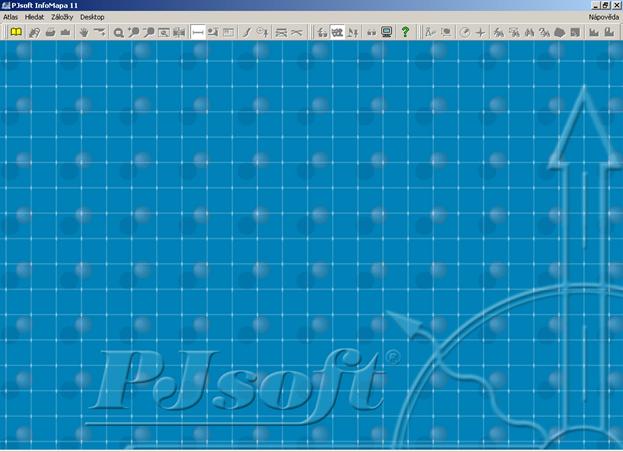Viewport: 623px width, 452px height.
Task: Click the printer icon in toolbar
Action: click(x=48, y=32)
